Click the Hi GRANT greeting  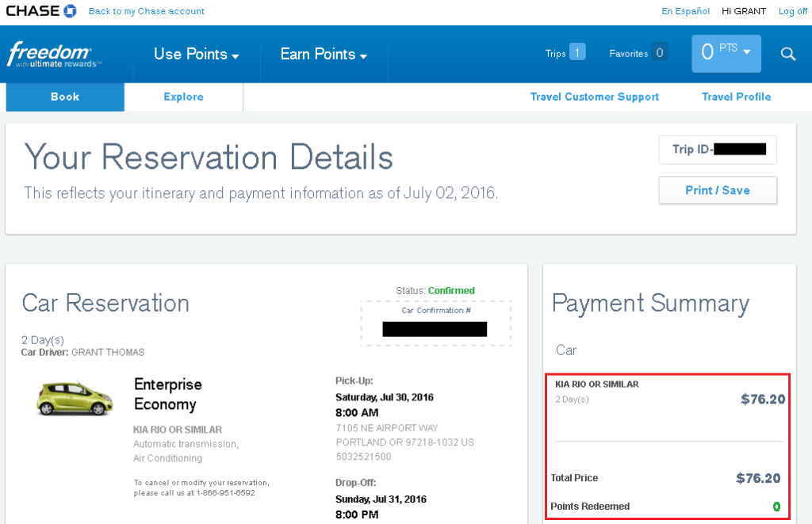pos(743,11)
